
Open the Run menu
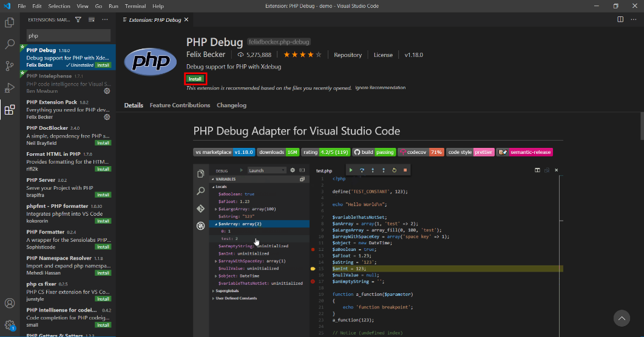click(x=114, y=6)
